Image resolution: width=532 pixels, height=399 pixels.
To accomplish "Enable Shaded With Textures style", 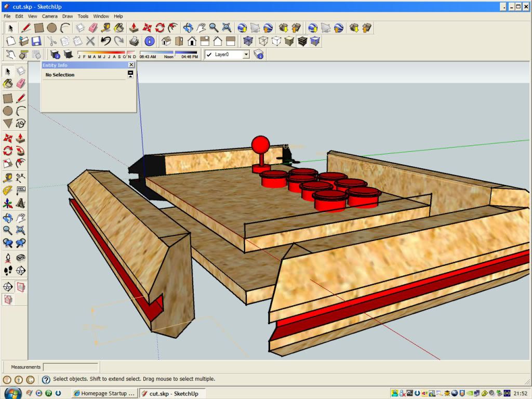I will click(x=302, y=42).
